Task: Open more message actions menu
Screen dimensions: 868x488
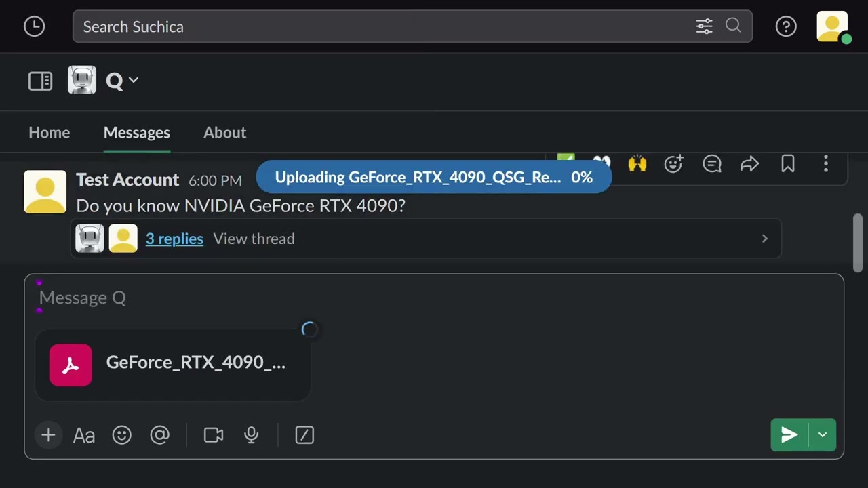Action: pyautogui.click(x=825, y=163)
